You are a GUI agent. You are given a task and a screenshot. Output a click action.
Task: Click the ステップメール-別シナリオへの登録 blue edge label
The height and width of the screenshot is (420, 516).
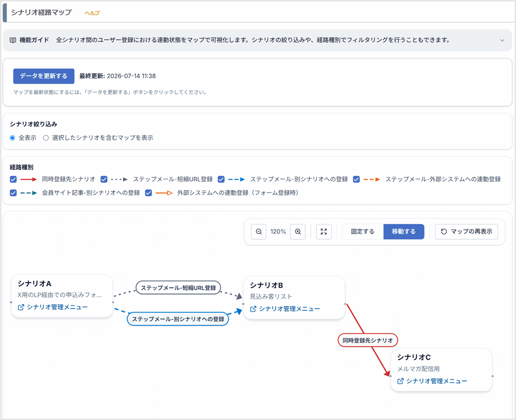[178, 319]
